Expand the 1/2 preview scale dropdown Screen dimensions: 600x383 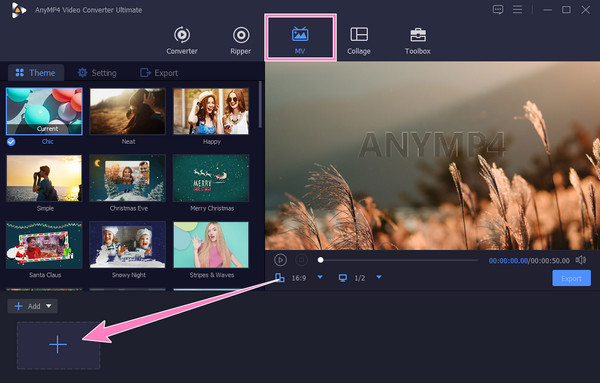[379, 277]
